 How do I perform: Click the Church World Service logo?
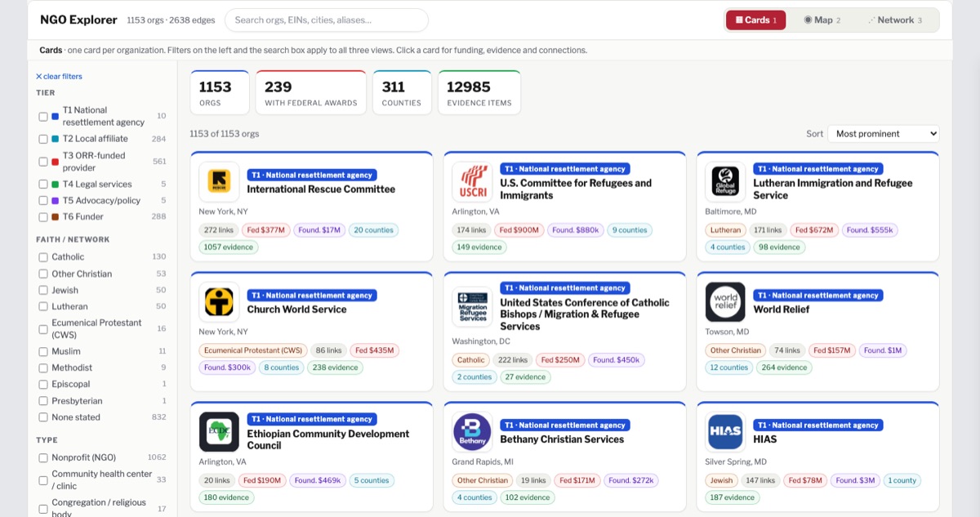pyautogui.click(x=219, y=302)
